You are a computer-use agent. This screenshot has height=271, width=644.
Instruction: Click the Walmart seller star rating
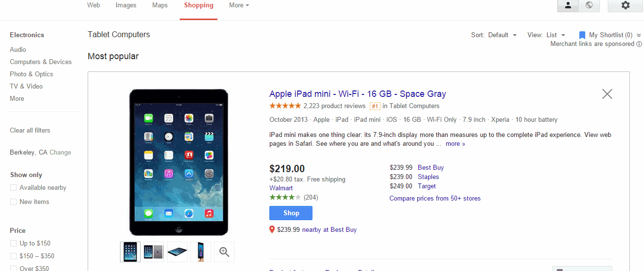285,198
